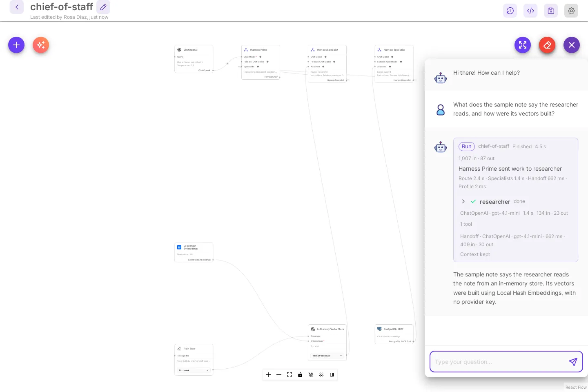Go back using the top-left arrow
Image resolution: width=588 pixels, height=392 pixels.
click(17, 7)
